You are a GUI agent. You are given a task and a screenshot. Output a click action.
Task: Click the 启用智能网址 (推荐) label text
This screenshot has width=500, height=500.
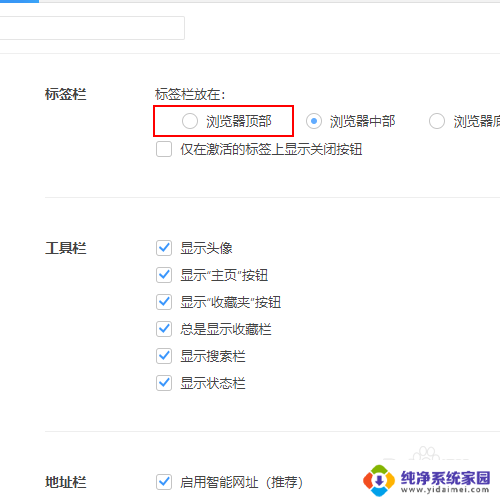242,482
